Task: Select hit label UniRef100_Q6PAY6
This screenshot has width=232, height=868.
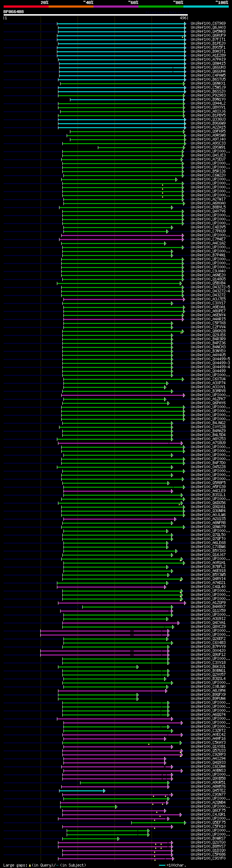Action: coord(208,403)
